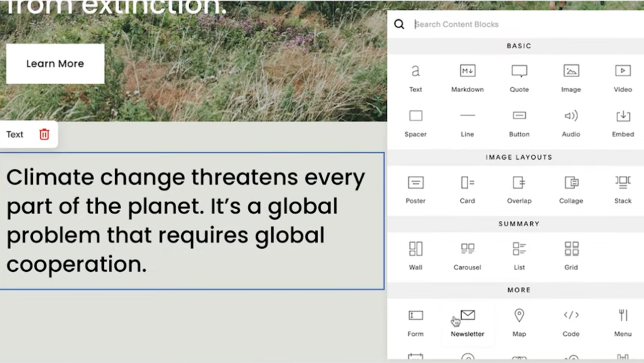This screenshot has height=363, width=644.
Task: Add a Markdown block
Action: pos(467,78)
